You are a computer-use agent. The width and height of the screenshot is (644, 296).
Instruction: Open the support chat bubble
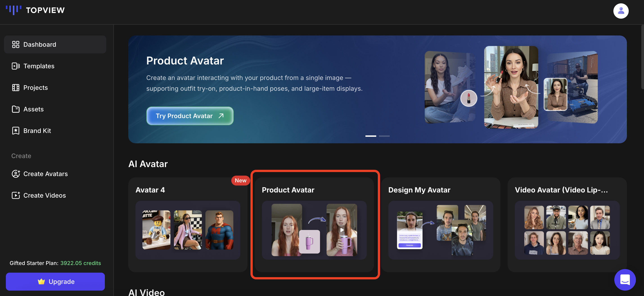[x=625, y=280]
